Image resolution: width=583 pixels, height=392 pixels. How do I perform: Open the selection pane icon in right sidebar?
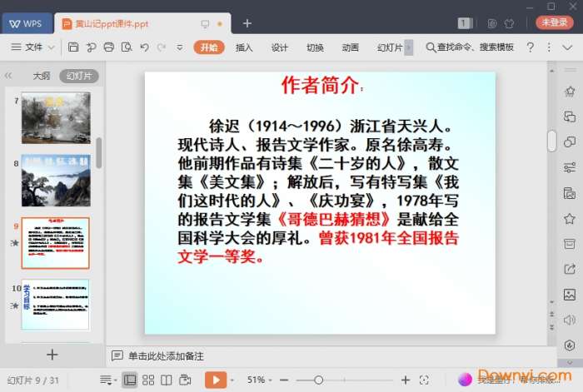click(569, 117)
